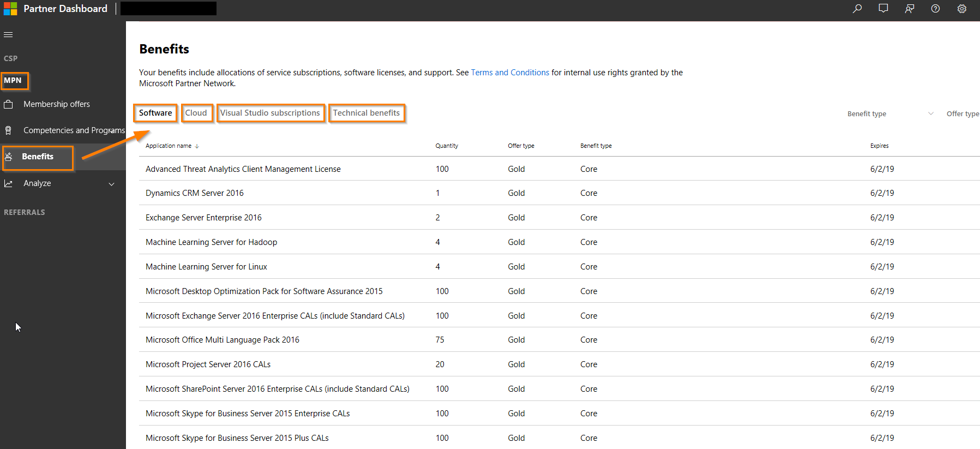
Task: Click quantity 2 for Exchange Server Enterprise
Action: pyautogui.click(x=438, y=218)
